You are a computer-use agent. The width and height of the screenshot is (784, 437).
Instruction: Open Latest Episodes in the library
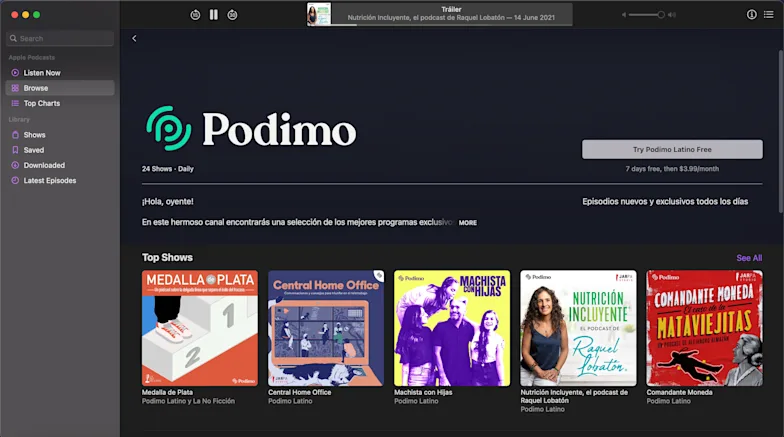60,180
